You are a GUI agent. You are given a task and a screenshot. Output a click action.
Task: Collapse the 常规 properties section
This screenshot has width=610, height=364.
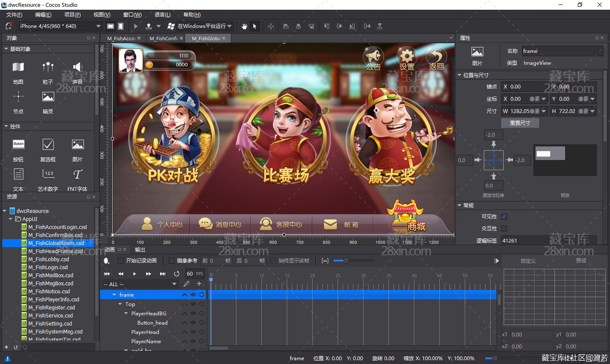460,205
